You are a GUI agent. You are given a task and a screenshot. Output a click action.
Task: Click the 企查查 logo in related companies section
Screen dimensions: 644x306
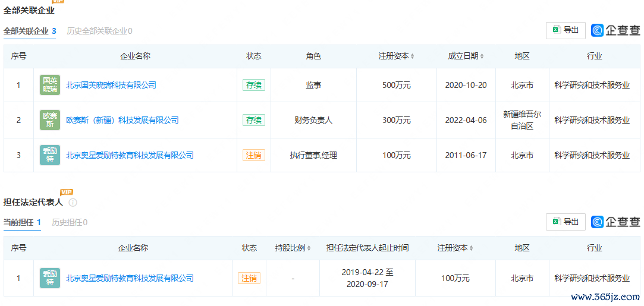coord(615,30)
